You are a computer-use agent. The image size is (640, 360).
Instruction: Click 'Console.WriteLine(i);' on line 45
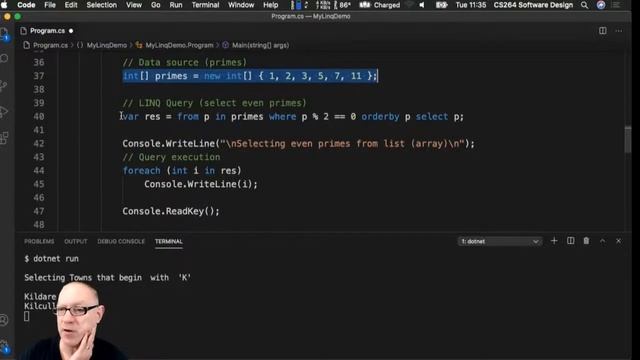(x=201, y=184)
